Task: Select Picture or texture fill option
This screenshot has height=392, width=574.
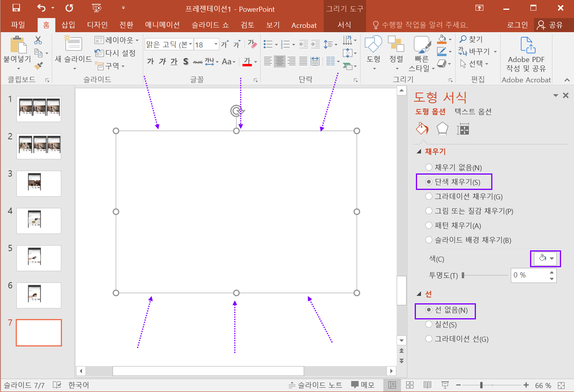Action: click(469, 211)
